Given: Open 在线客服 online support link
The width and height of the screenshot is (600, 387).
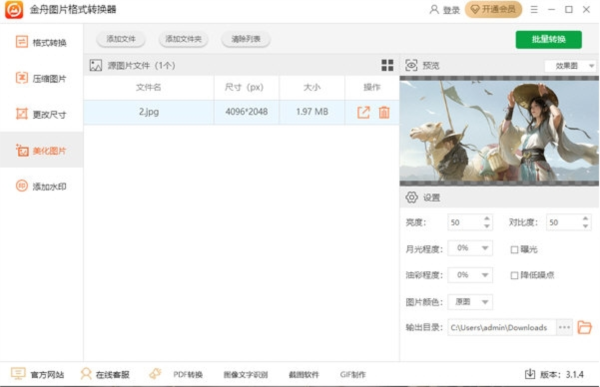Looking at the screenshot, I should click(x=112, y=375).
